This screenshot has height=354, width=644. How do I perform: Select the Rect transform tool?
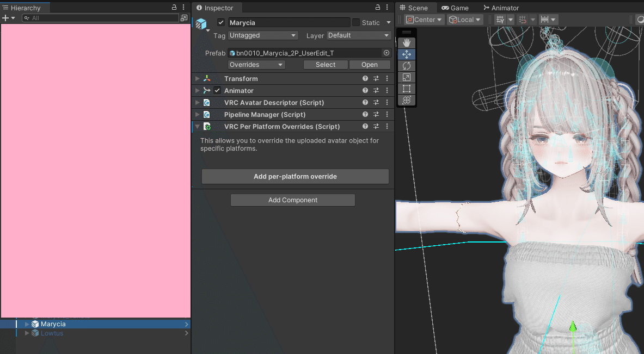(406, 89)
